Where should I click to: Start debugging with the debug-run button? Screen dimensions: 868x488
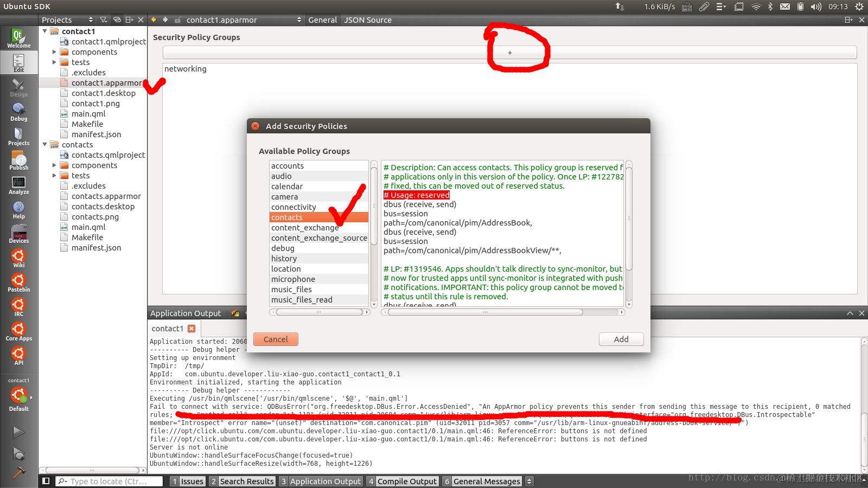(x=18, y=453)
